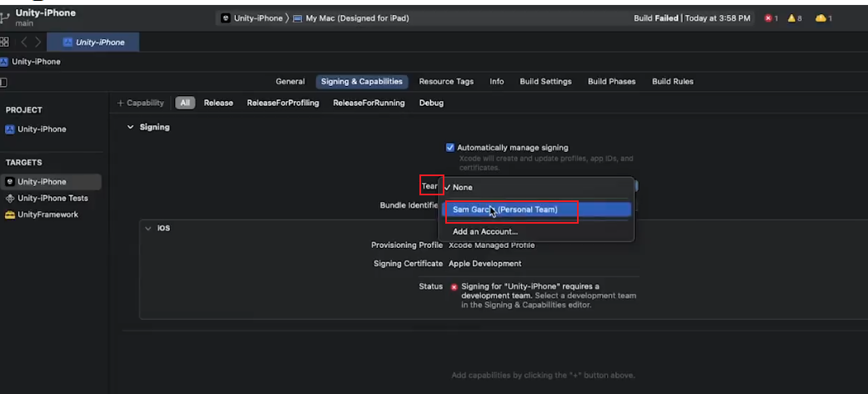Click the Unity-iPhone breadcrumb label
The height and width of the screenshot is (394, 868).
[x=36, y=62]
